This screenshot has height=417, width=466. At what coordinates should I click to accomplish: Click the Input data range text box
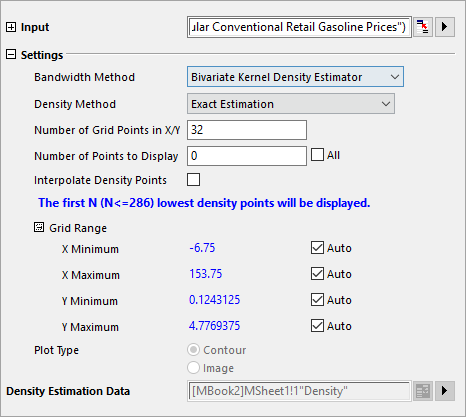[299, 27]
